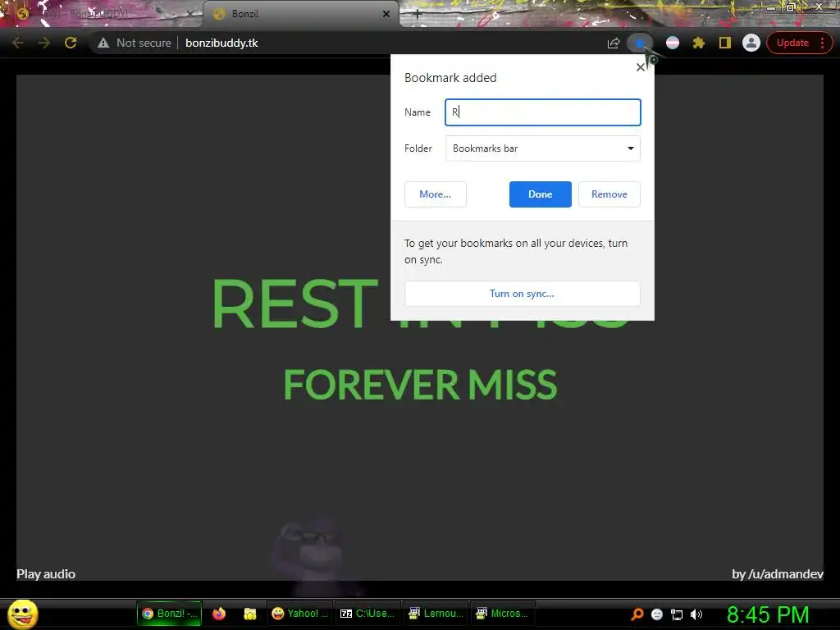This screenshot has height=630, width=840.
Task: Click the forward navigation arrow
Action: pyautogui.click(x=44, y=43)
